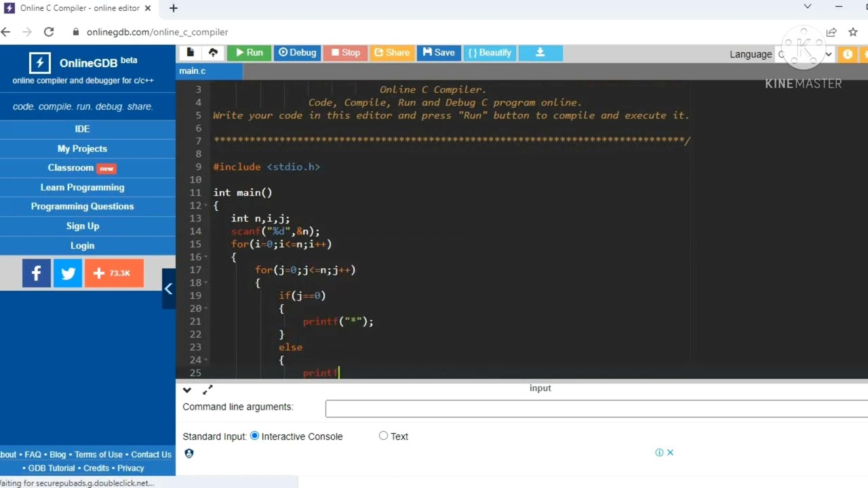Fold code at line 18 arrow

[206, 283]
